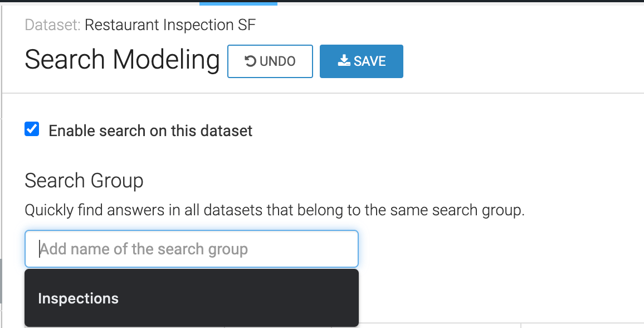Open the Restaurant Inspection SF dataset name
This screenshot has height=328, width=644.
point(170,25)
